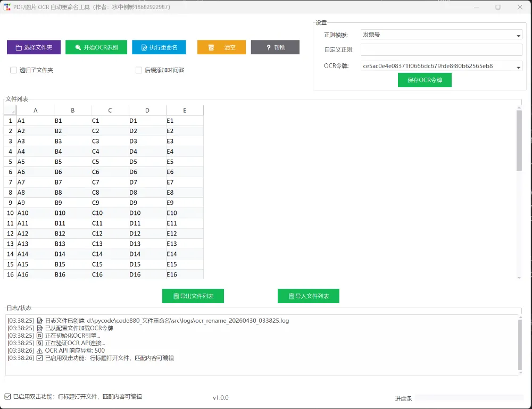
Task: Click the 导入文件列表 button
Action: tap(309, 296)
